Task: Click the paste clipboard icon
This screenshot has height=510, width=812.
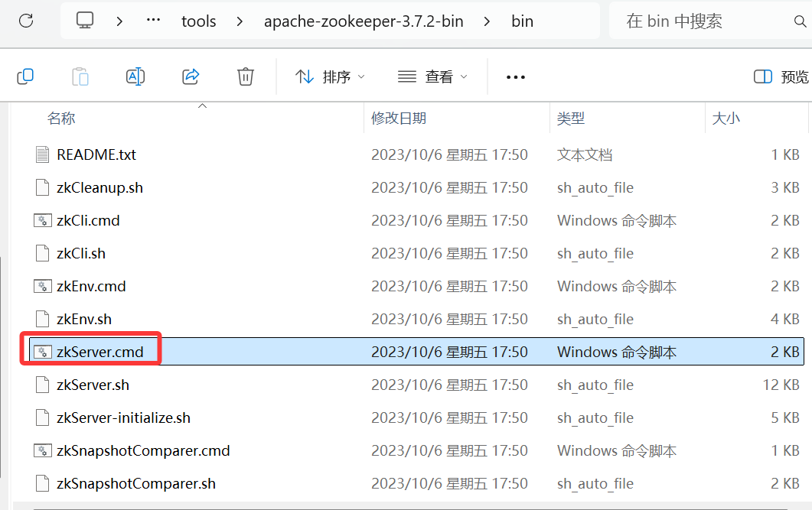Action: click(80, 76)
